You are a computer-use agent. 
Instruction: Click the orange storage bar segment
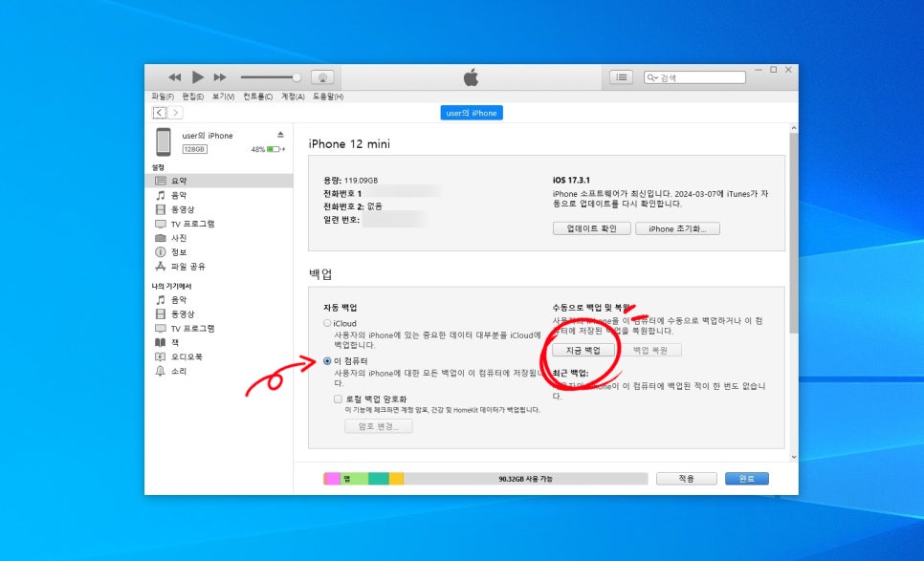[396, 479]
